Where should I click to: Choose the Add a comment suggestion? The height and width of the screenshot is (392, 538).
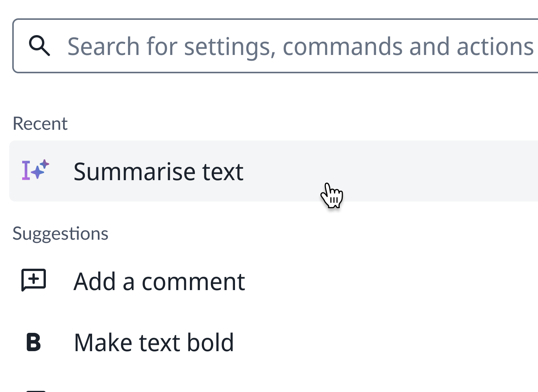pos(159,282)
